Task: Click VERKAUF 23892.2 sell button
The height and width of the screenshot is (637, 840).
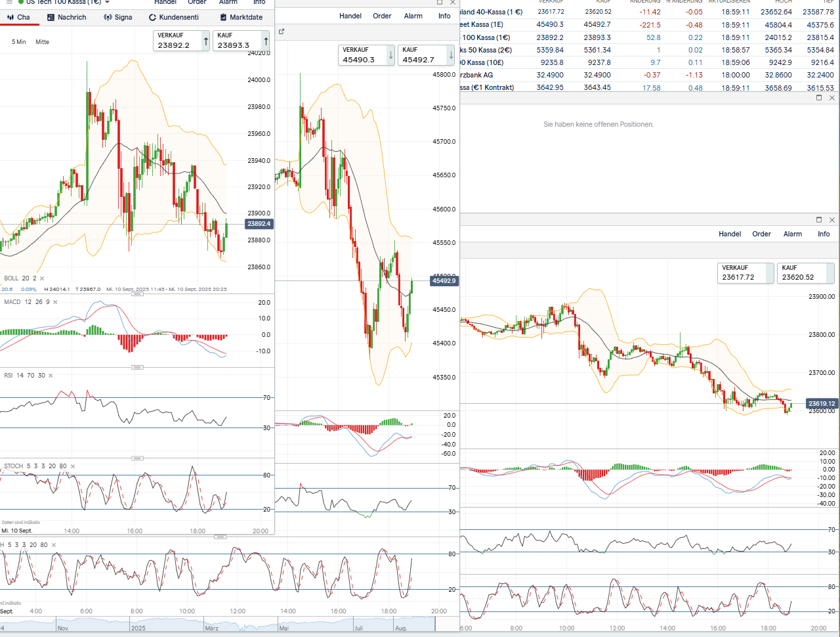Action: pos(182,41)
